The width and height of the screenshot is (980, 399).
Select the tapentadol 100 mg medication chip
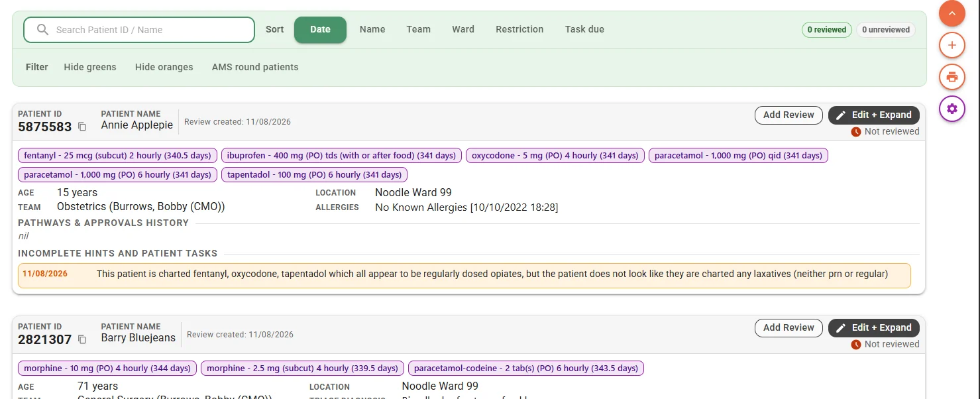[314, 175]
